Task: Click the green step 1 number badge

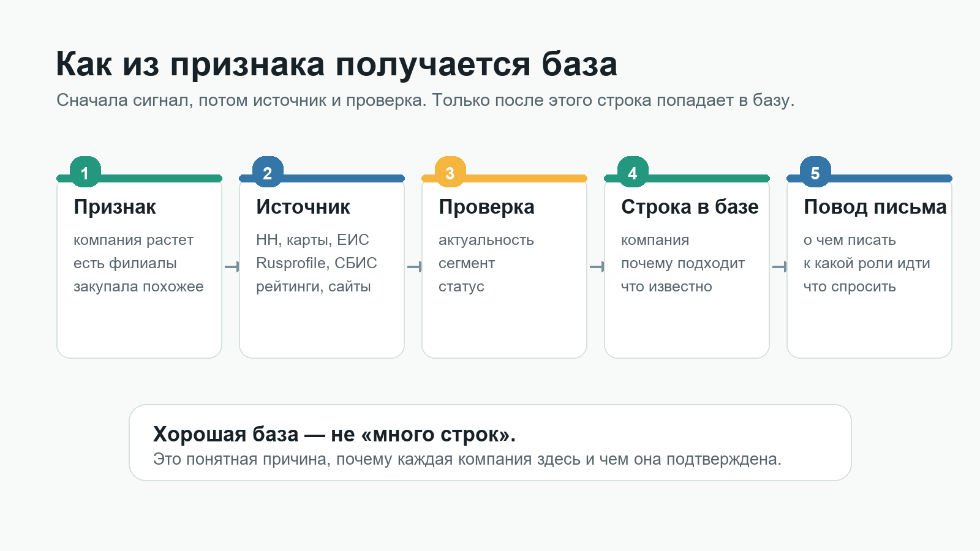Action: pos(85,172)
